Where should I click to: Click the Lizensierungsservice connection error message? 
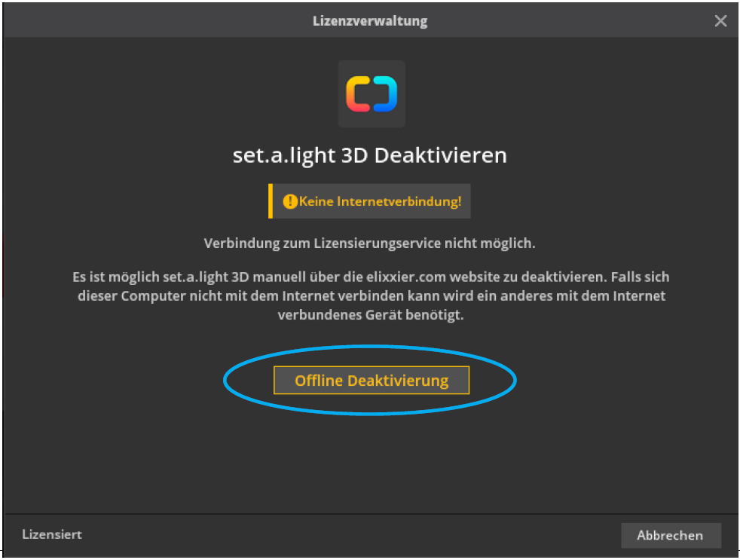click(x=370, y=243)
